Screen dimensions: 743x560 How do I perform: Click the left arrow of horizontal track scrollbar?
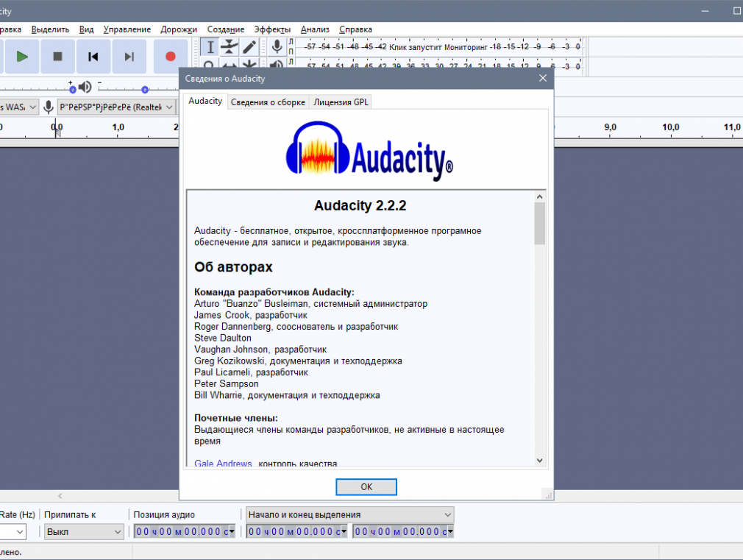point(60,496)
